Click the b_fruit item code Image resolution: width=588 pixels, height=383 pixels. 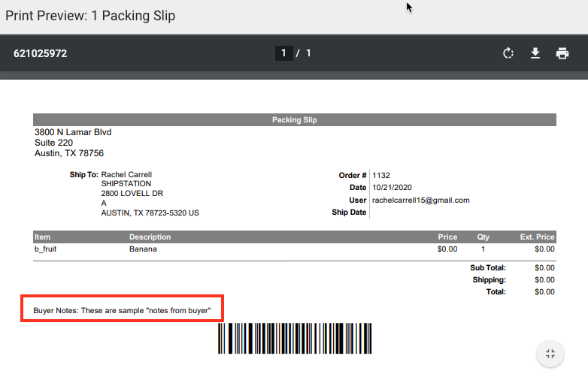(x=46, y=249)
